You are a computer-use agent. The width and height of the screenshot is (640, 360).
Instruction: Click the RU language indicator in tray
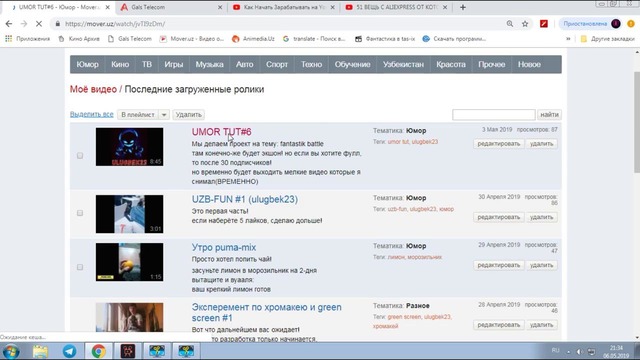pyautogui.click(x=556, y=351)
